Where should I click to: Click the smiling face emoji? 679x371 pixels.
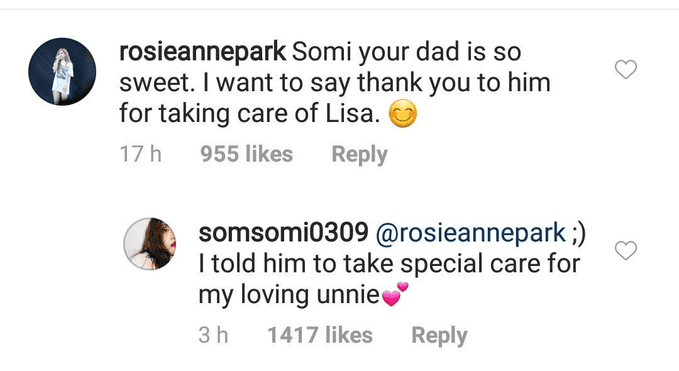(403, 113)
